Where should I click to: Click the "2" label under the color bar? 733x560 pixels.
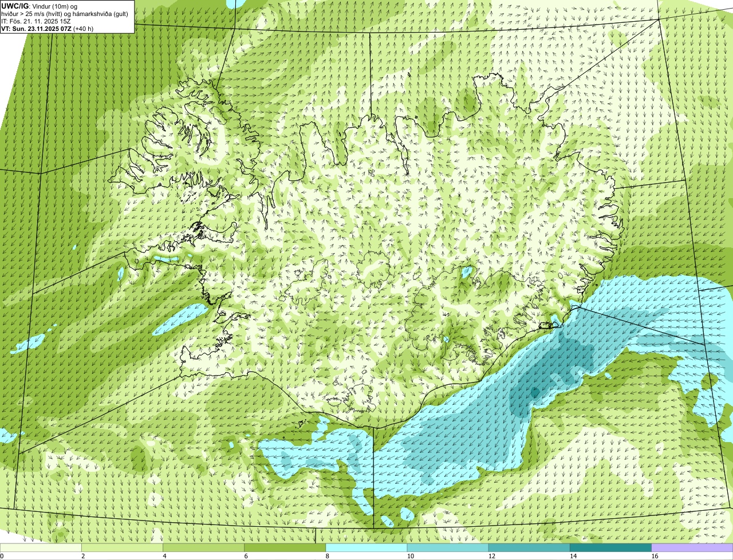pyautogui.click(x=83, y=556)
